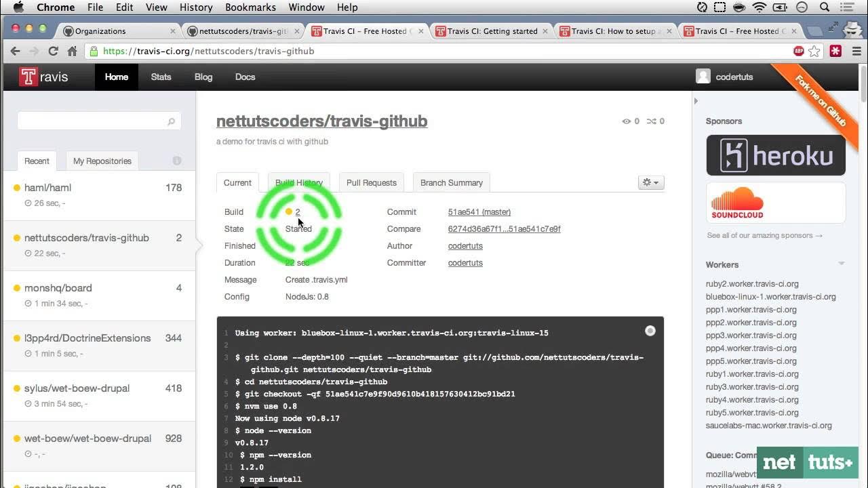Open the Blog page
868x488 pixels.
pos(203,77)
